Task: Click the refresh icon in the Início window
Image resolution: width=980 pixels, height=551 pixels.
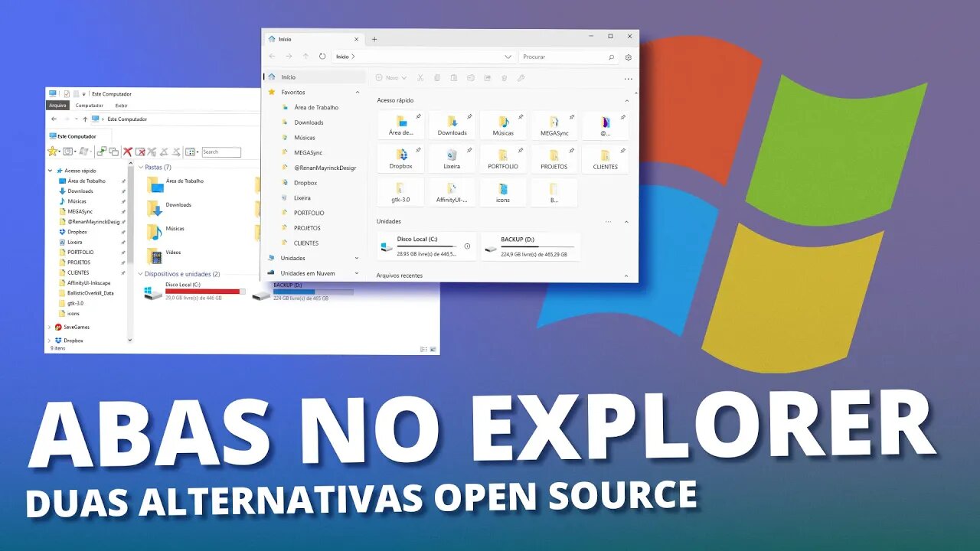Action: [x=322, y=57]
